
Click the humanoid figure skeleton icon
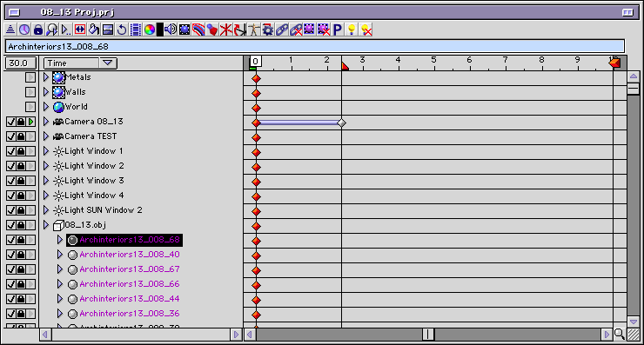(254, 30)
